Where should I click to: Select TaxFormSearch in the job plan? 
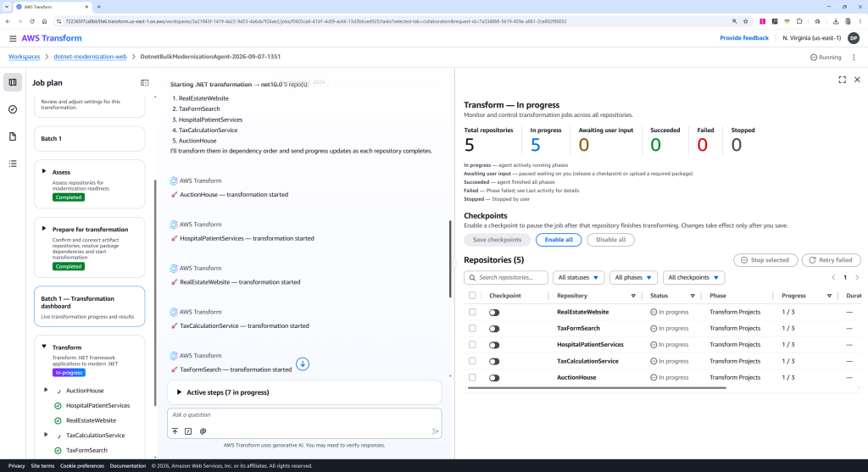tap(86, 451)
